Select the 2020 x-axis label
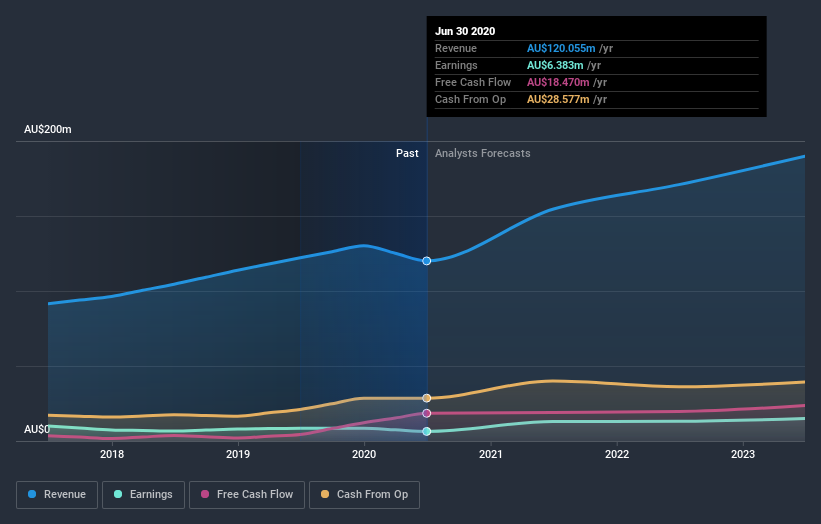Image resolution: width=821 pixels, height=524 pixels. (x=364, y=454)
